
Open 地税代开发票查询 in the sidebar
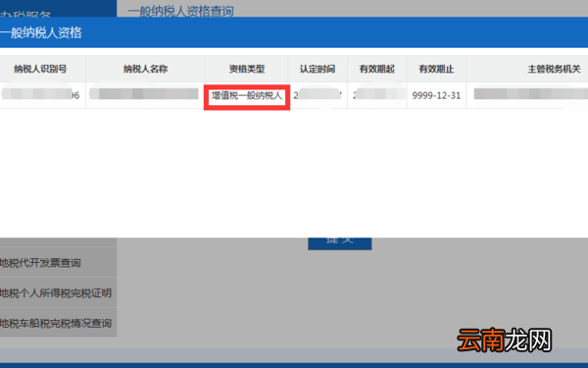coord(58,263)
